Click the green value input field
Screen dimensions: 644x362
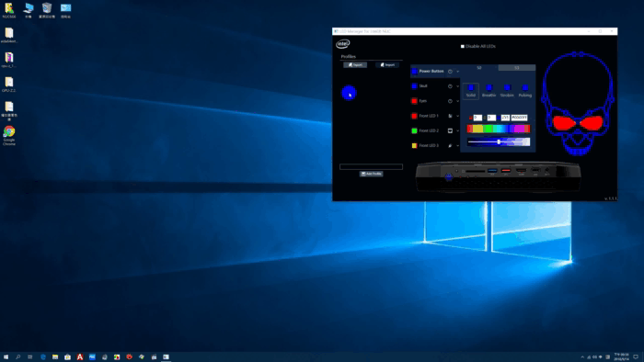pos(491,118)
